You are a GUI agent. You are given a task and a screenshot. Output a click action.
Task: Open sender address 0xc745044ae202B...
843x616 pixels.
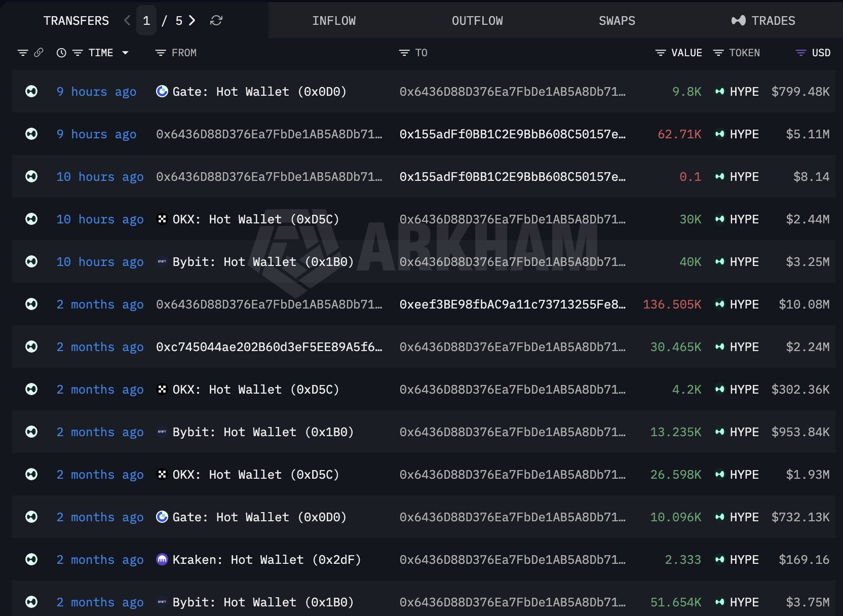tap(269, 347)
